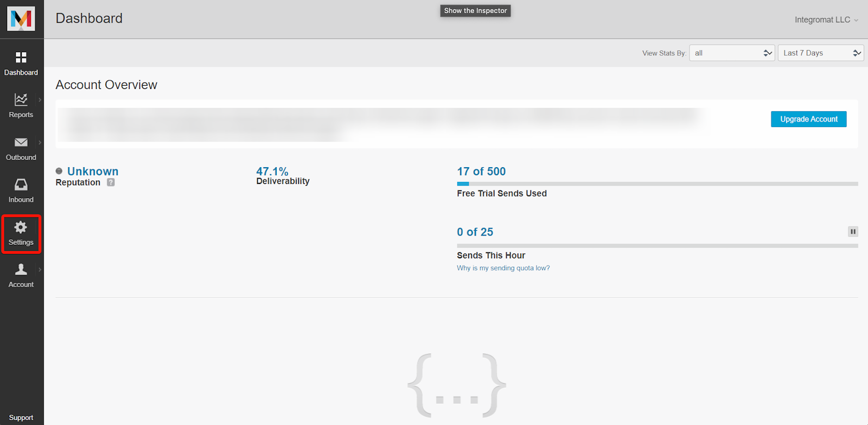Viewport: 868px width, 425px height.
Task: Expand the Outbound submenu chevron
Action: click(40, 142)
